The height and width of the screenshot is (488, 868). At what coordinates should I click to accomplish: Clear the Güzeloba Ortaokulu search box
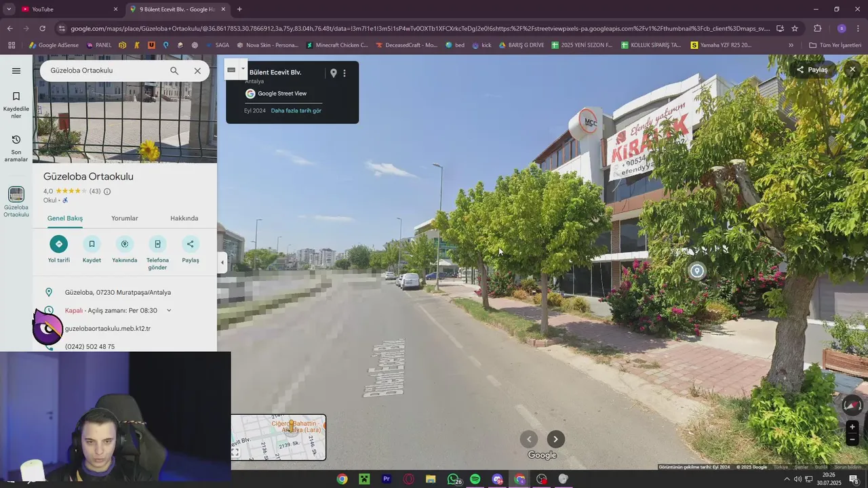197,70
